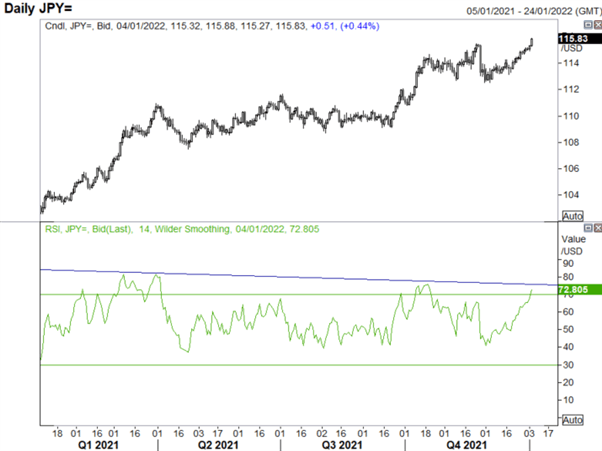The height and width of the screenshot is (451, 602).
Task: Select the Q4 2021 quarter label
Action: pyautogui.click(x=466, y=445)
